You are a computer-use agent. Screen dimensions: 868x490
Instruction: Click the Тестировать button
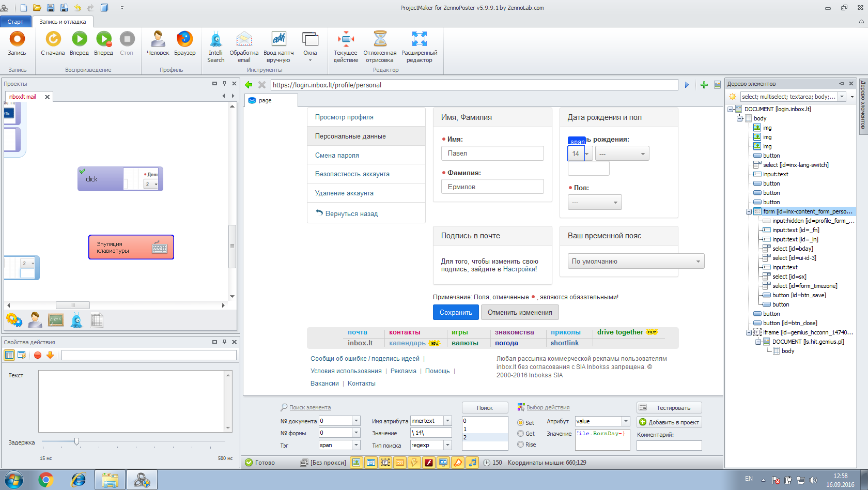[x=669, y=408]
